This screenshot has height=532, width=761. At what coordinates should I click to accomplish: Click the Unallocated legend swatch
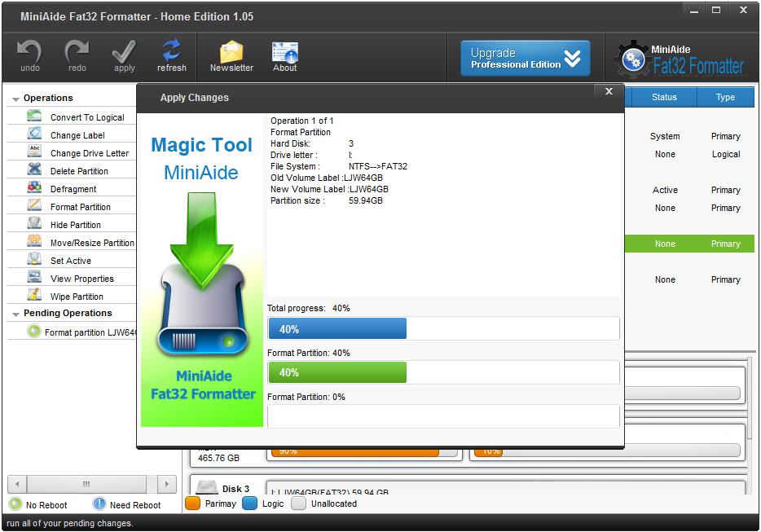tap(298, 503)
